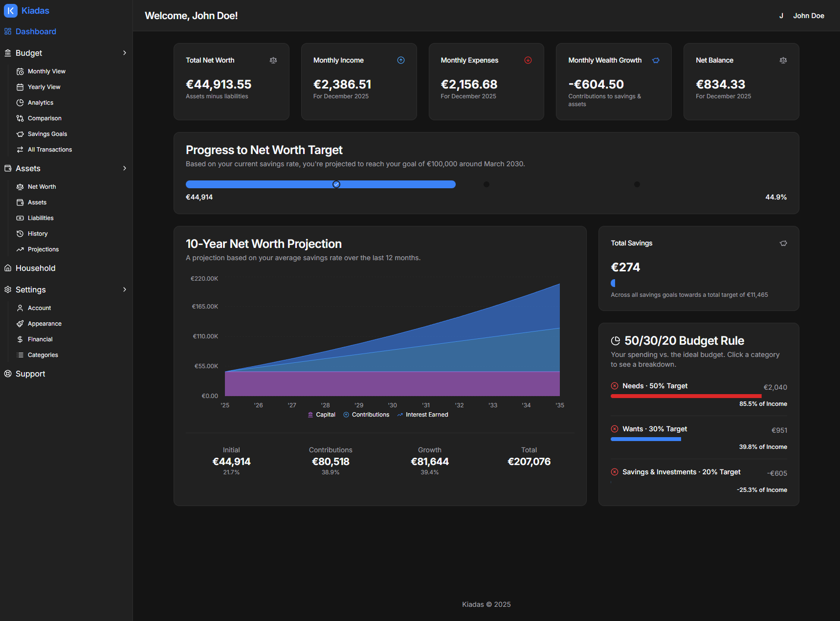This screenshot has height=621, width=840.
Task: Open the John Doe user profile
Action: pyautogui.click(x=808, y=16)
